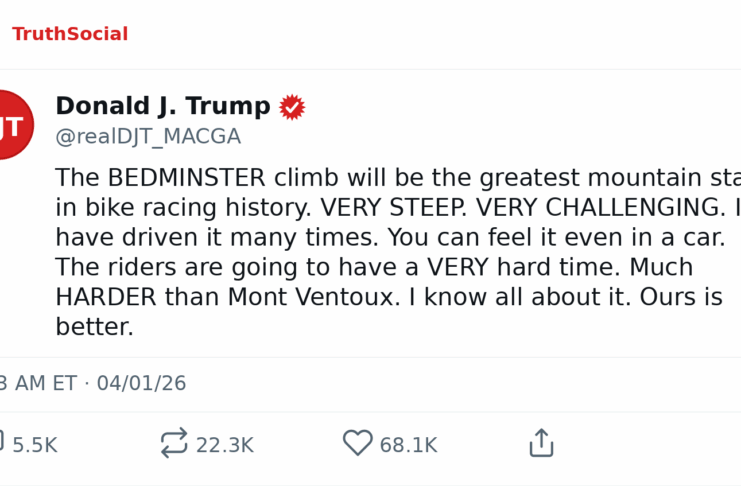View the 5.5K replies count
Screen dimensions: 741x486
coord(35,445)
